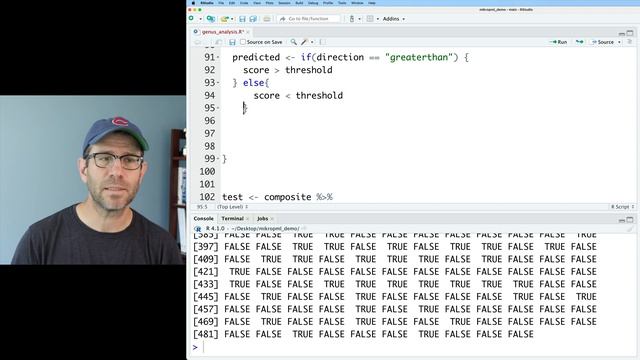Maximize the source editor pane
The width and height of the screenshot is (640, 360).
[x=630, y=33]
